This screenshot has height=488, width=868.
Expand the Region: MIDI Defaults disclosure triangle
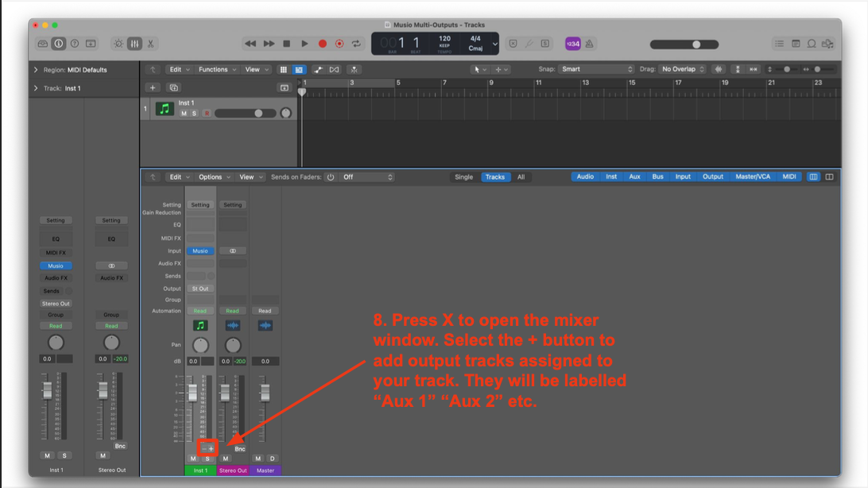[36, 70]
